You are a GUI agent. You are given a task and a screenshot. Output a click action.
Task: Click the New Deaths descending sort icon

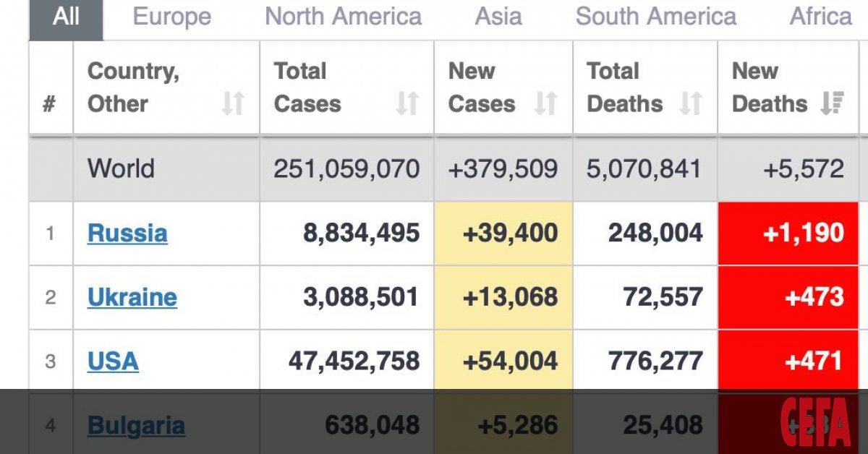point(833,104)
